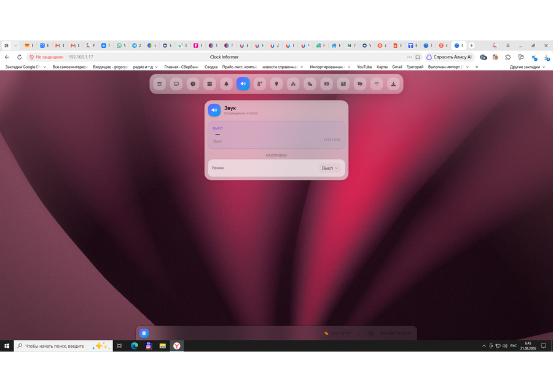Show hidden bookmarks with double chevron
553x392 pixels.
click(x=477, y=67)
